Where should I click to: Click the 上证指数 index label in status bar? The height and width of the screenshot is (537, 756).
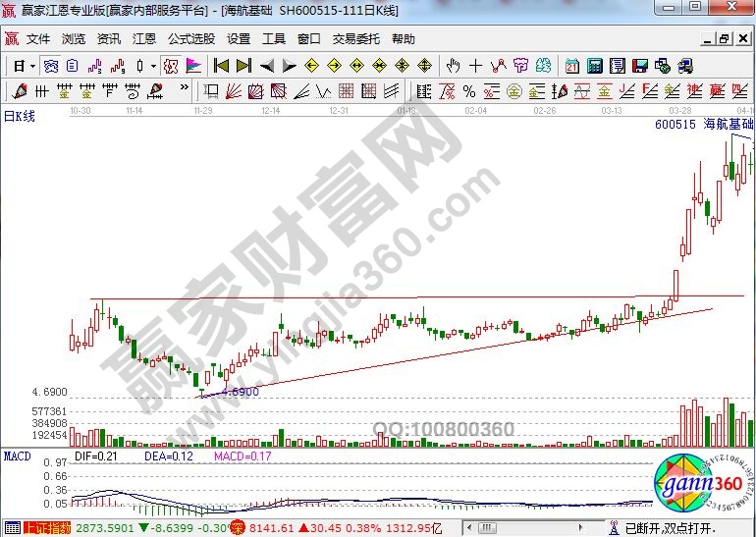(48, 528)
